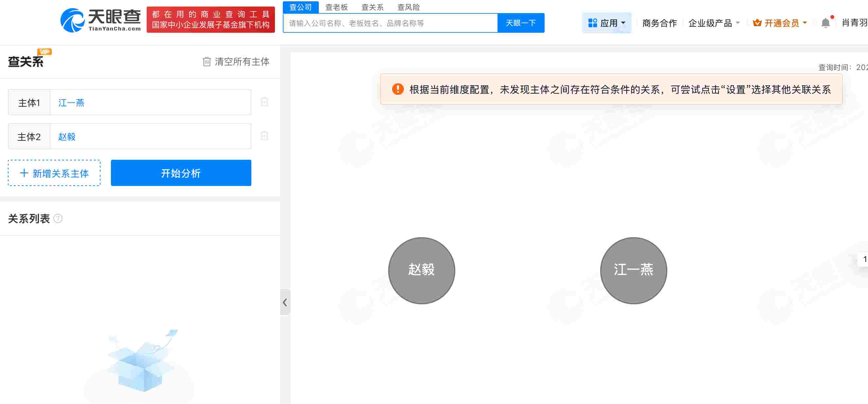This screenshot has height=404, width=868.
Task: Click the trash icon beside 清空所有主体
Action: coord(206,62)
